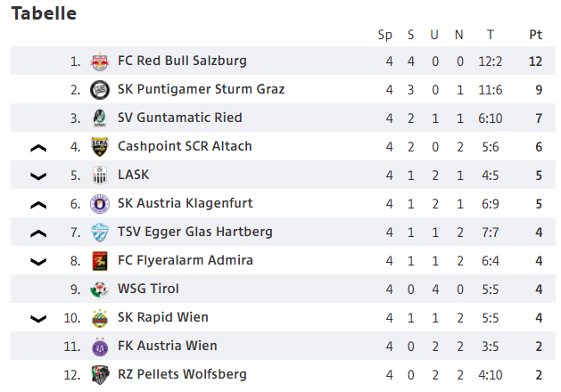Click the Tabelle heading
Screen dimensions: 561x392
(44, 13)
